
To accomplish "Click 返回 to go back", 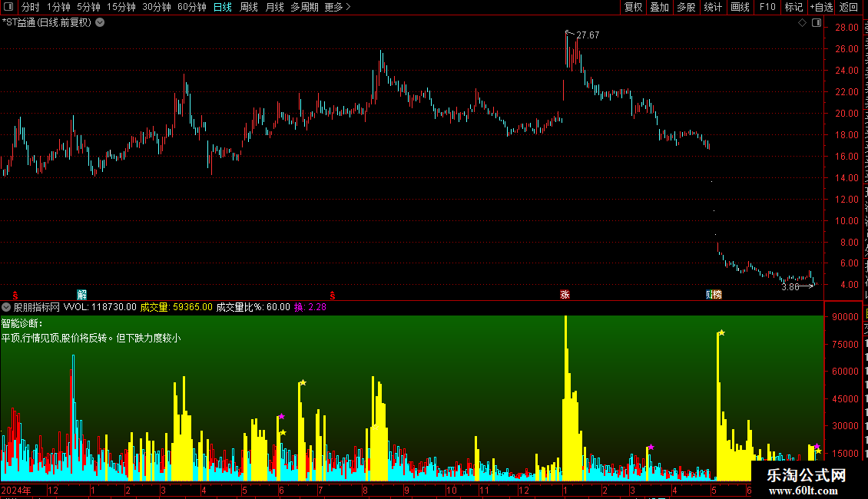I will click(849, 7).
